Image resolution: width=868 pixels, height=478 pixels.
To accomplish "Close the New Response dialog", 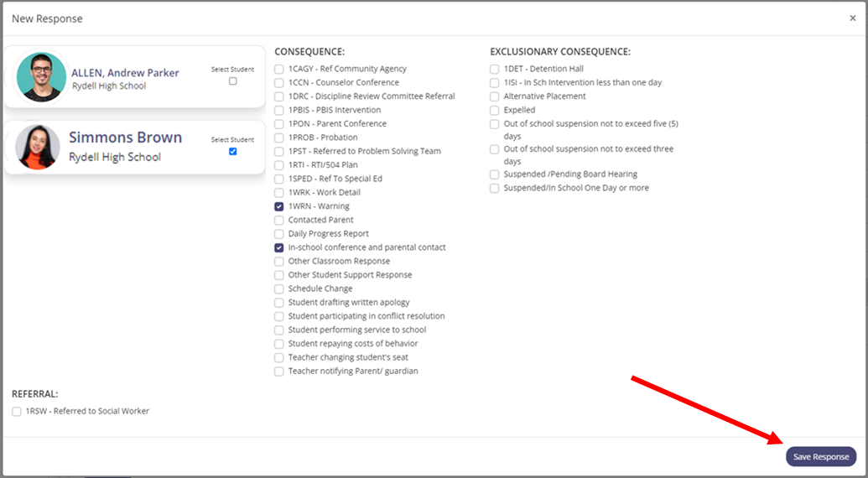I will [x=853, y=18].
